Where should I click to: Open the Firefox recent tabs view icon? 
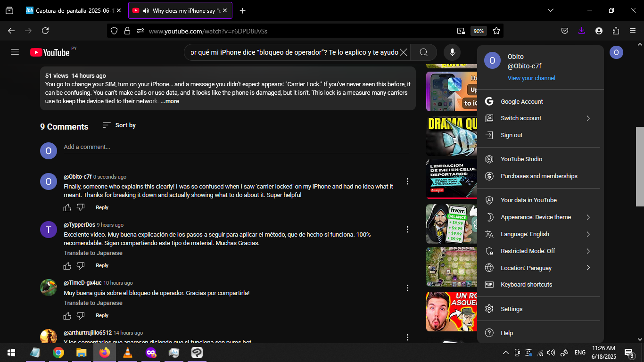coord(9,10)
